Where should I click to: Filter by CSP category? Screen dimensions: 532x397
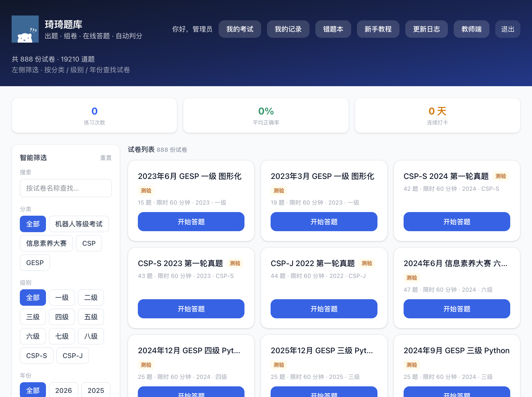coord(89,243)
